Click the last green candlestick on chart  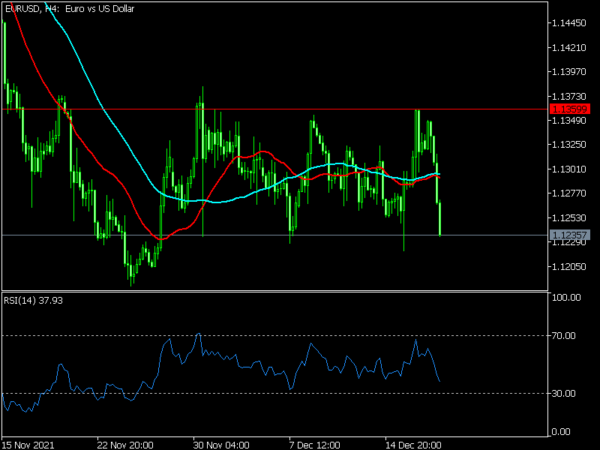tap(440, 218)
